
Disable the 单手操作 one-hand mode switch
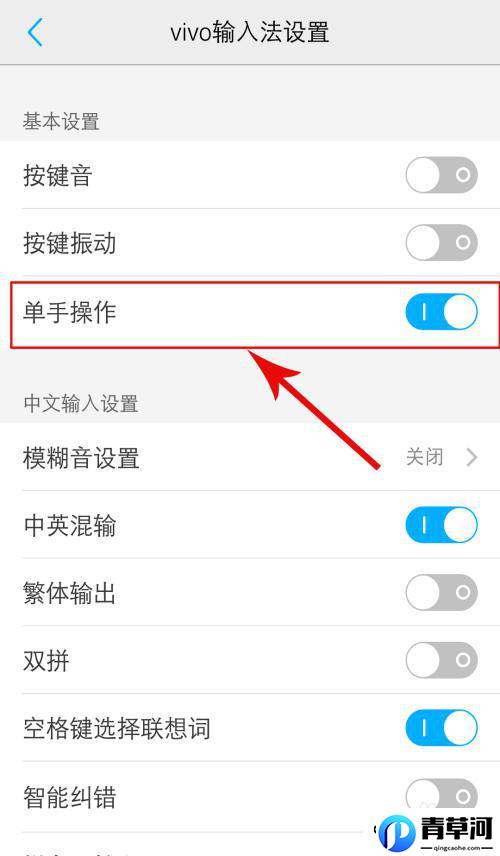(441, 312)
